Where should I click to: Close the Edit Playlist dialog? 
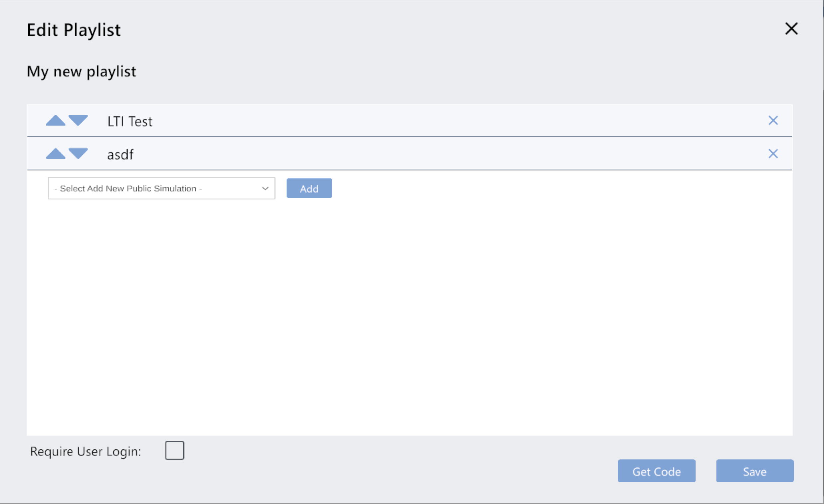pos(791,29)
